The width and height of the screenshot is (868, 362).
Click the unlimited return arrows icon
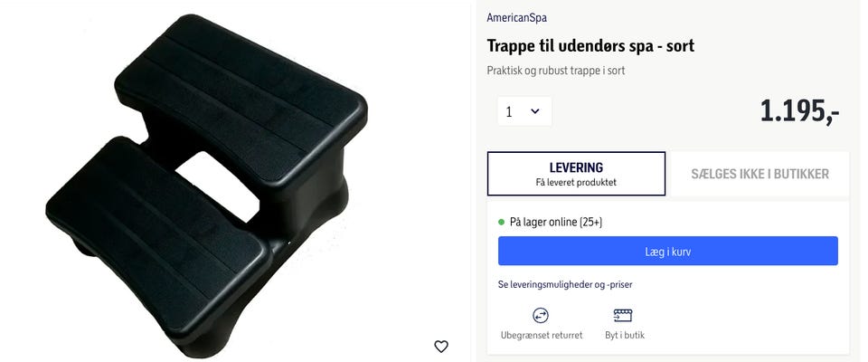pyautogui.click(x=541, y=316)
